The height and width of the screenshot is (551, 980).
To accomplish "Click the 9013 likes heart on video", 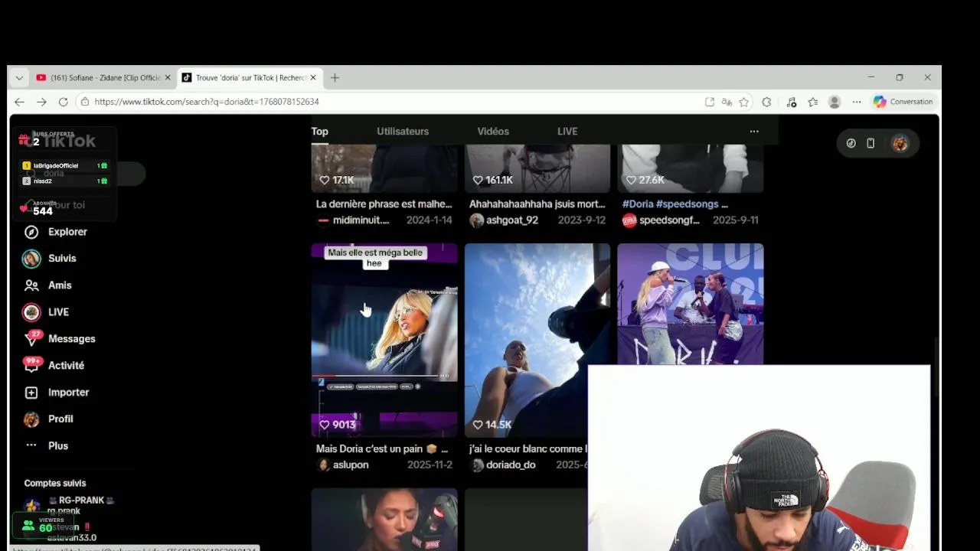I will click(324, 425).
